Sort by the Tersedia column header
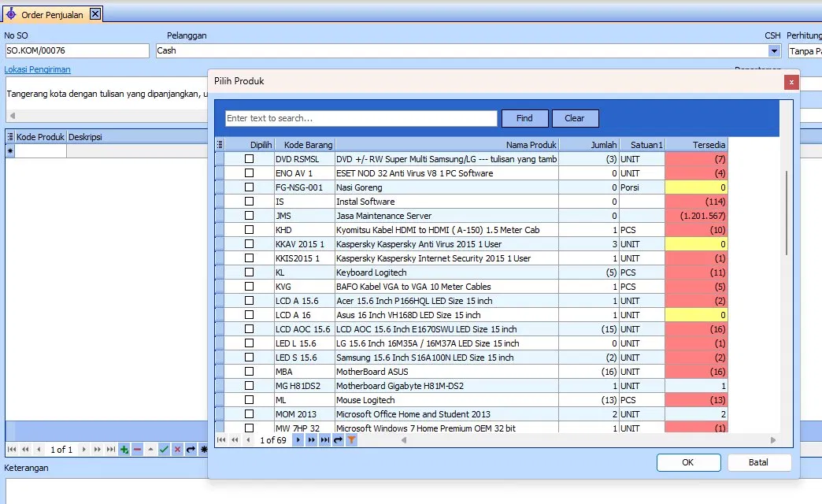 tap(696, 145)
